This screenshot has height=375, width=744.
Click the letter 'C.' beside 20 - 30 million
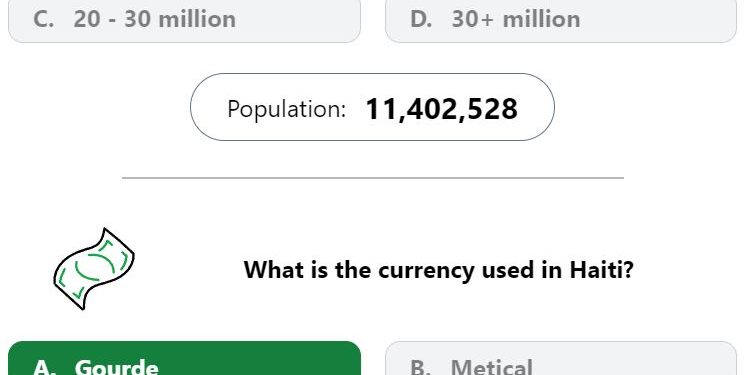[x=44, y=19]
